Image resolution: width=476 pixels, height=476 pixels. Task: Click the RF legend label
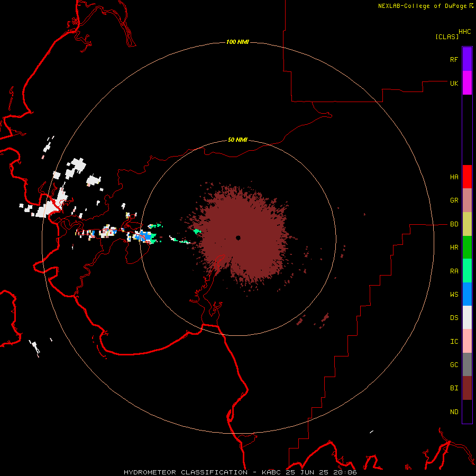(x=454, y=59)
